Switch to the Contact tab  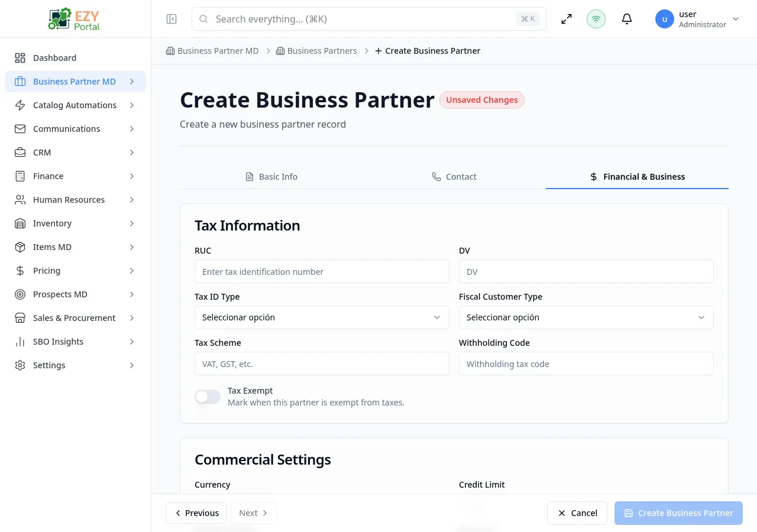pyautogui.click(x=454, y=176)
